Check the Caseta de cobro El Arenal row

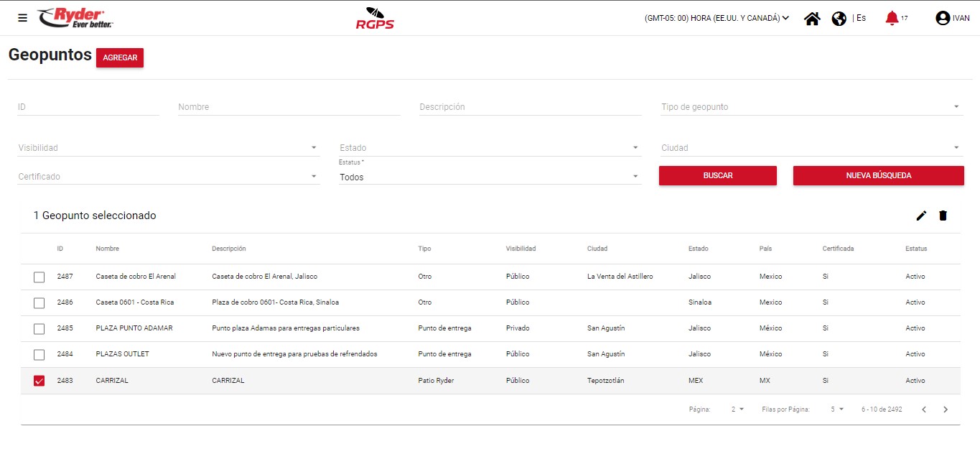tap(39, 277)
